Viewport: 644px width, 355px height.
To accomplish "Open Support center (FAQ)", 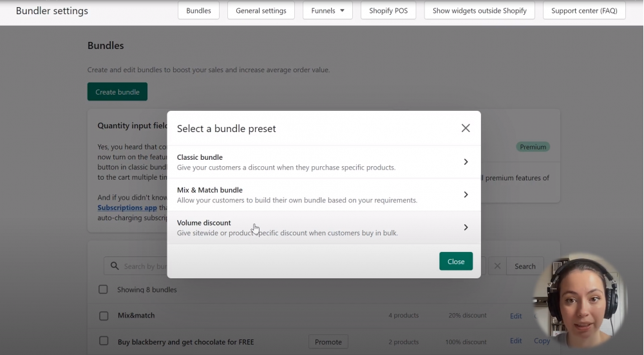I will 584,11.
